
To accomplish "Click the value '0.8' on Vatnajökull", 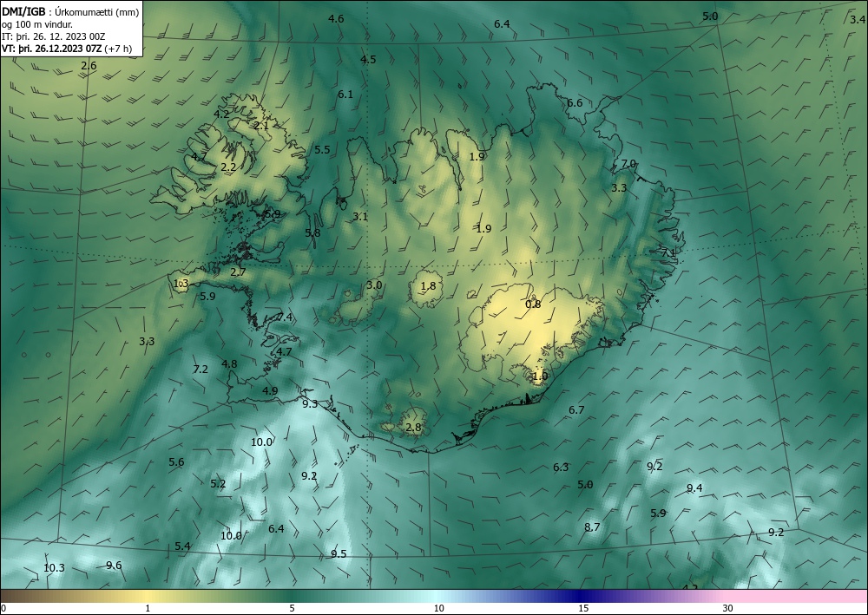I will coord(533,304).
